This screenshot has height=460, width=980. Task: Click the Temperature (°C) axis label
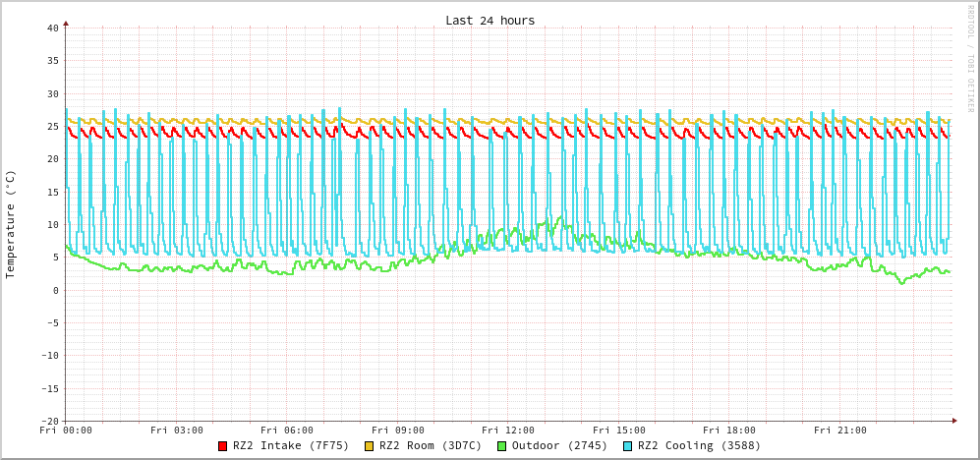(11, 224)
